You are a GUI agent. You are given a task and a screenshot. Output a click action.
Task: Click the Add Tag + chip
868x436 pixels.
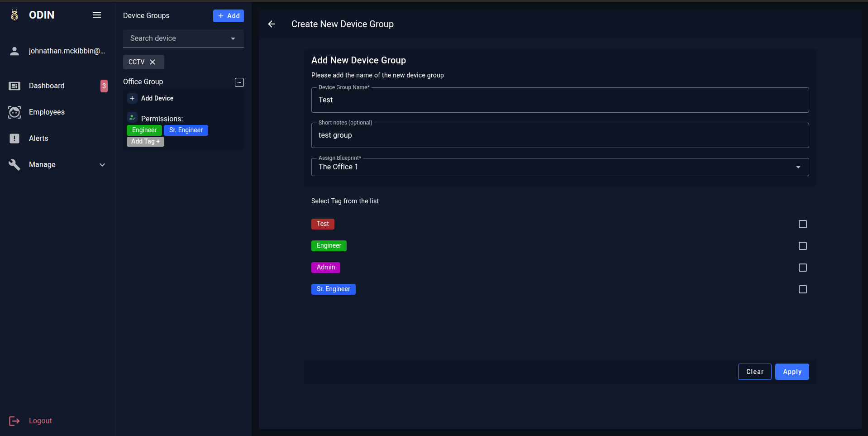point(145,142)
